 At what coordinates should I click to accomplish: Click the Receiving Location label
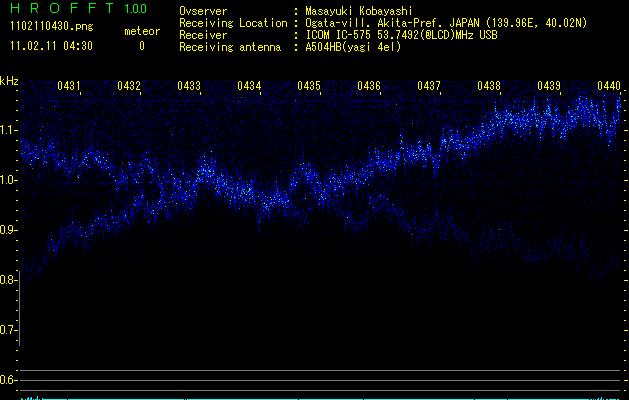pyautogui.click(x=233, y=23)
